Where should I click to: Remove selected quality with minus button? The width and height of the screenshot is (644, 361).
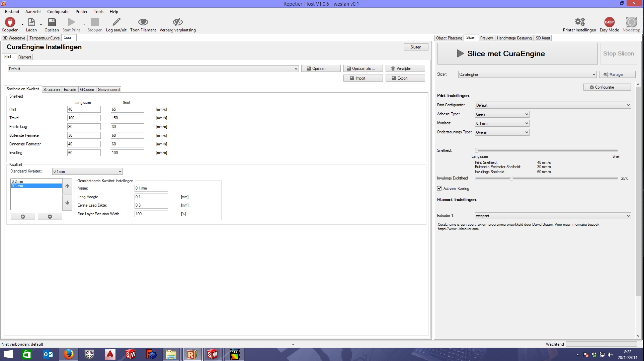click(50, 217)
